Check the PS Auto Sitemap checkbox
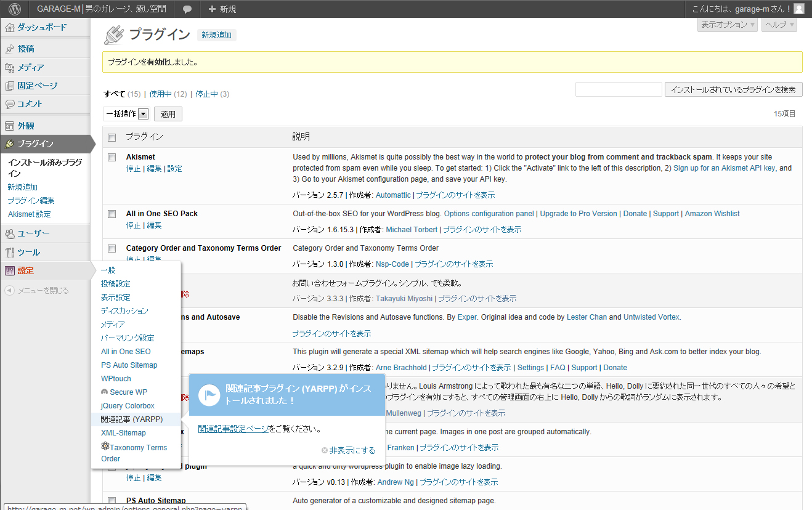 tap(112, 501)
